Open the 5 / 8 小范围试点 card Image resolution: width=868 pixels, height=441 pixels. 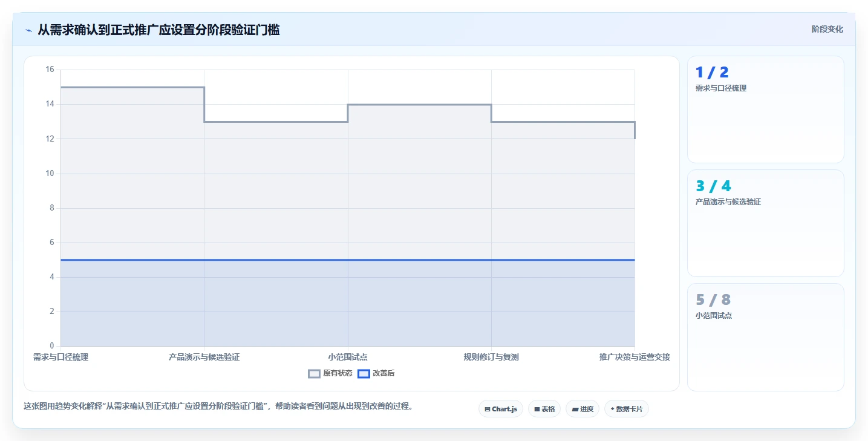(x=766, y=337)
